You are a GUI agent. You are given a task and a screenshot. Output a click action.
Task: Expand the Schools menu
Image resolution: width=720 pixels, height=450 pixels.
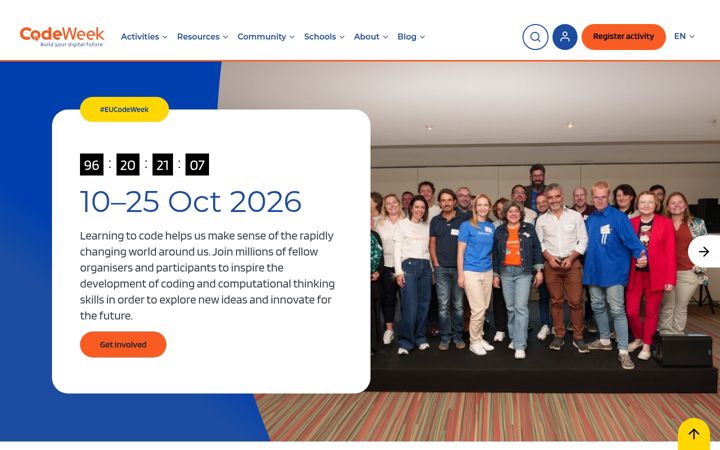click(x=324, y=37)
